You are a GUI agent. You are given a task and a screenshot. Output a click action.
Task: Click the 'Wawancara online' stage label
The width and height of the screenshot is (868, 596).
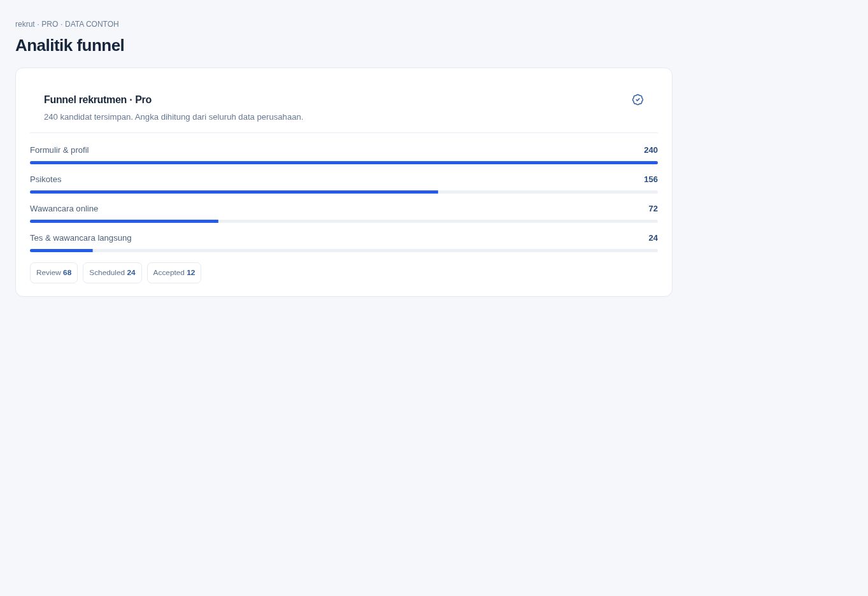(64, 209)
